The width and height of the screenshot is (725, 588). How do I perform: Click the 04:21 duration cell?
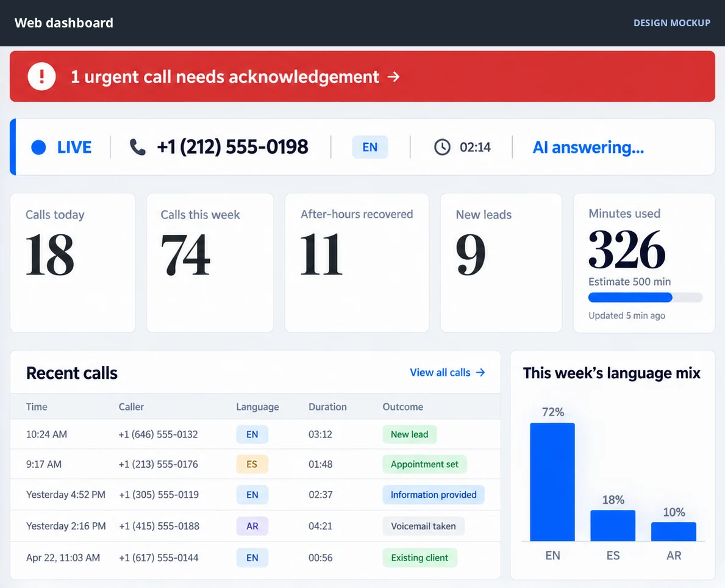coord(320,526)
